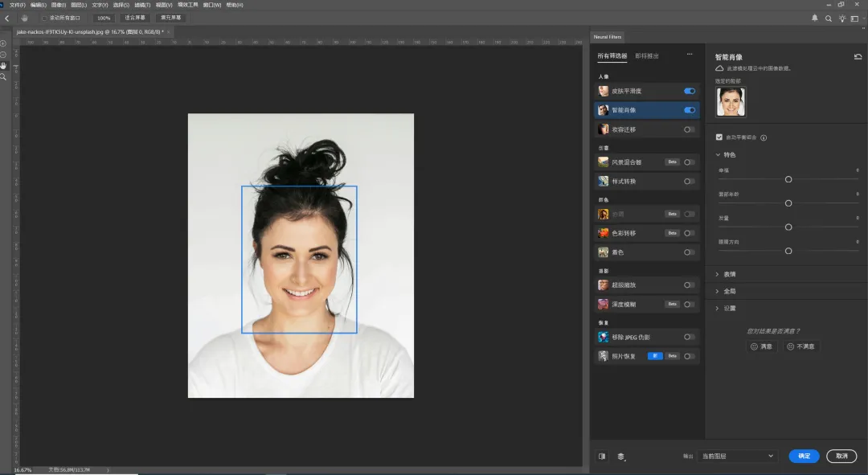
Task: Click the info icon next to 自动平衡组合
Action: pos(764,137)
